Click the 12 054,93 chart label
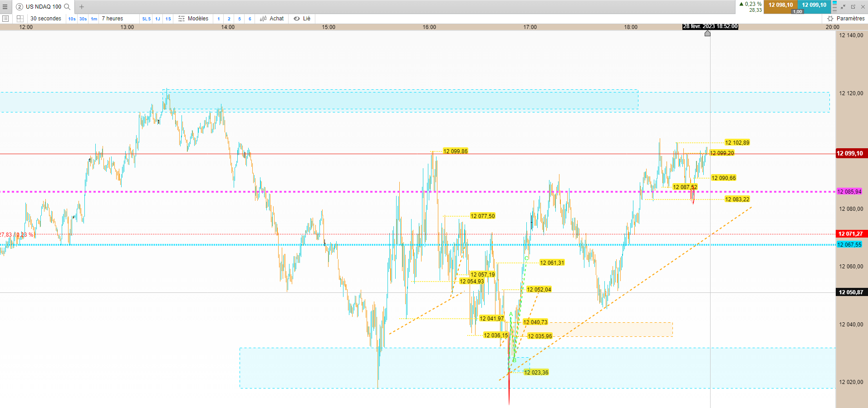Image resolution: width=868 pixels, height=408 pixels. click(472, 282)
